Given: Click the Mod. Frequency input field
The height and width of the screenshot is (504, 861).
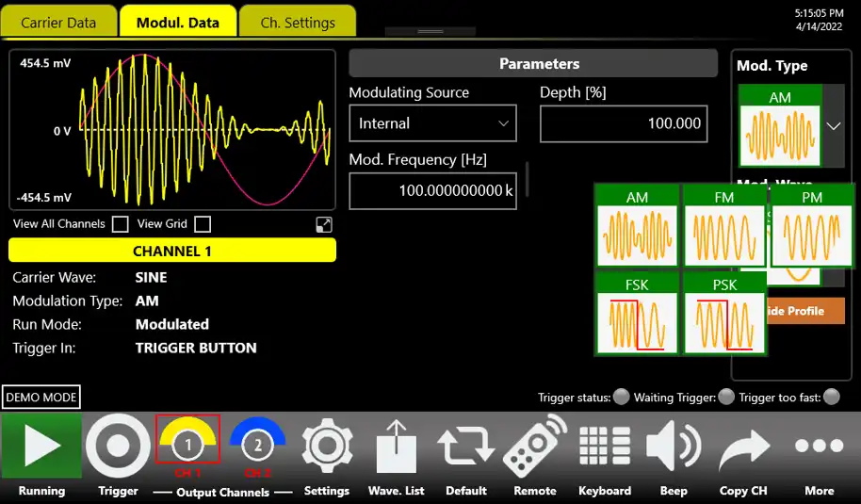Looking at the screenshot, I should tap(432, 190).
